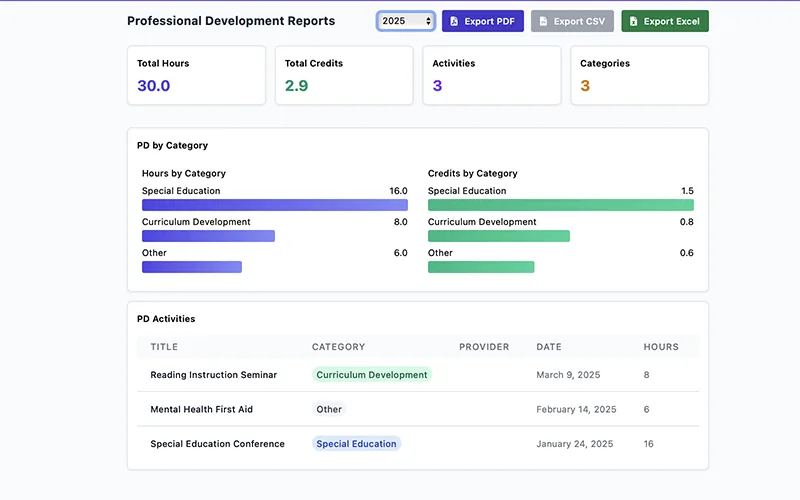Click the Export Excel button
Viewport: 800px width, 500px height.
665,21
